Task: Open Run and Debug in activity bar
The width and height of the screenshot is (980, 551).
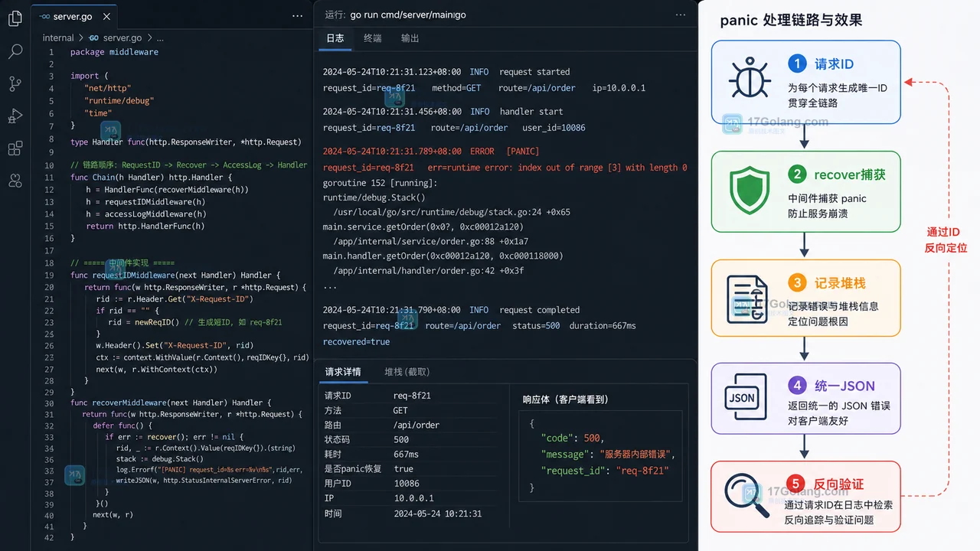Action: (x=15, y=116)
